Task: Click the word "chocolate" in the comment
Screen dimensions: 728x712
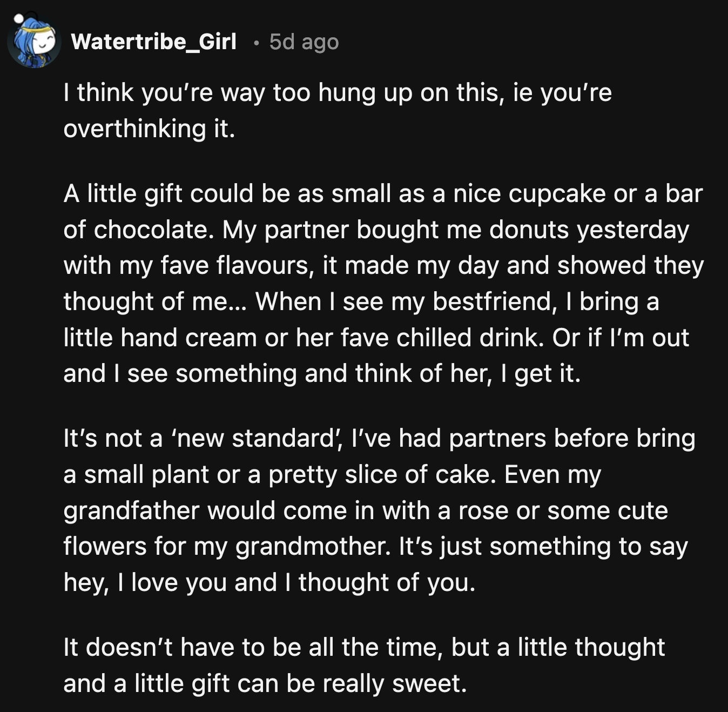Action: (x=151, y=230)
